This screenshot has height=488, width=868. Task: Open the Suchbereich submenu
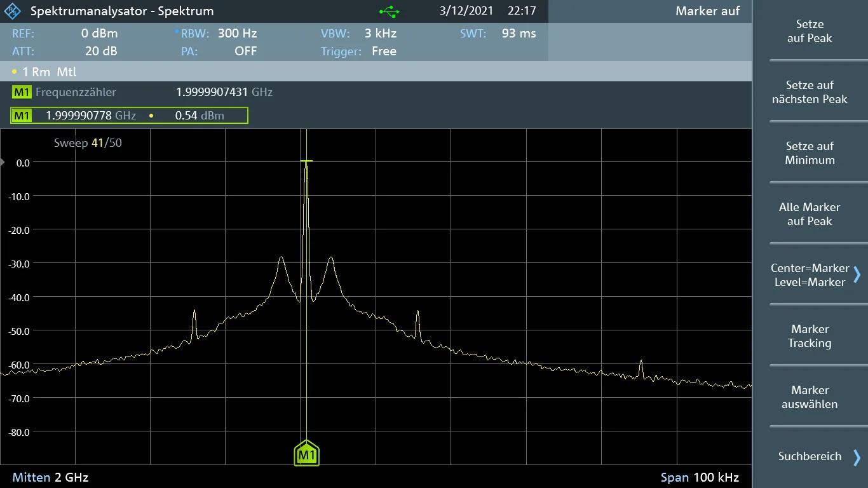(810, 456)
